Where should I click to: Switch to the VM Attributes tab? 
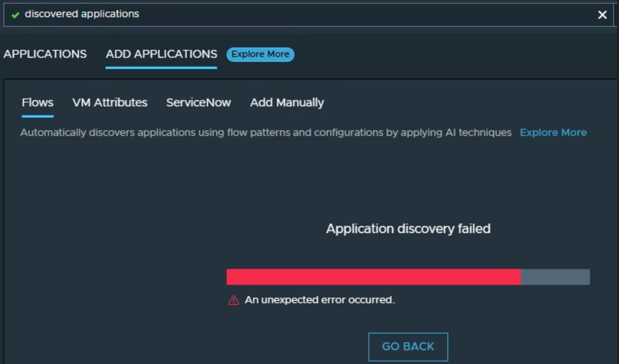click(110, 102)
